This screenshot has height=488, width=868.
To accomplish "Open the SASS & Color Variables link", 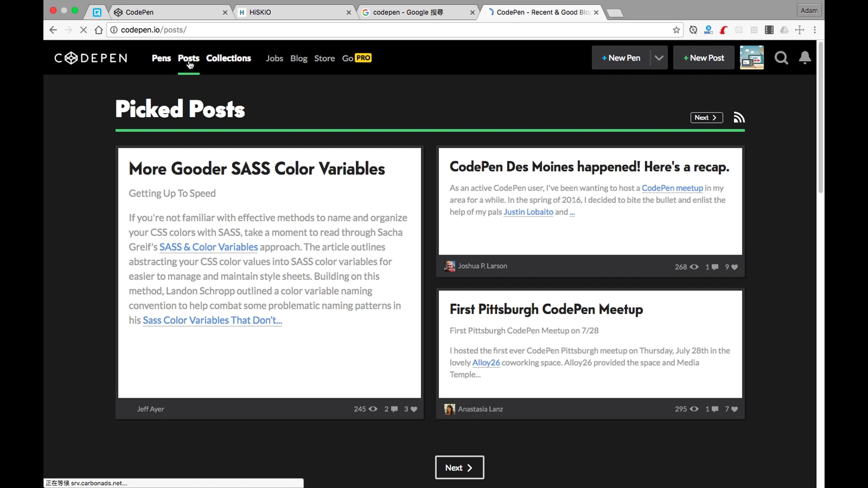I will point(208,247).
